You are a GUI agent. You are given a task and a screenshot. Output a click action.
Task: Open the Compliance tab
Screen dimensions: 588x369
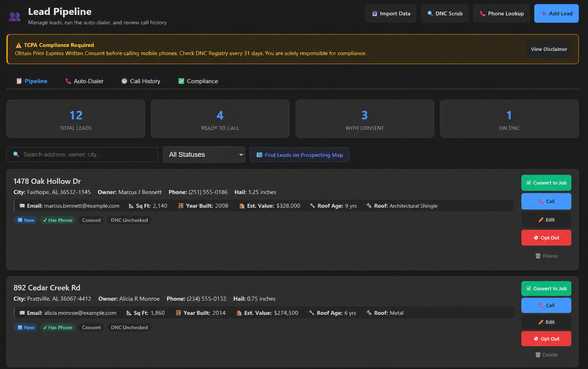click(x=198, y=81)
